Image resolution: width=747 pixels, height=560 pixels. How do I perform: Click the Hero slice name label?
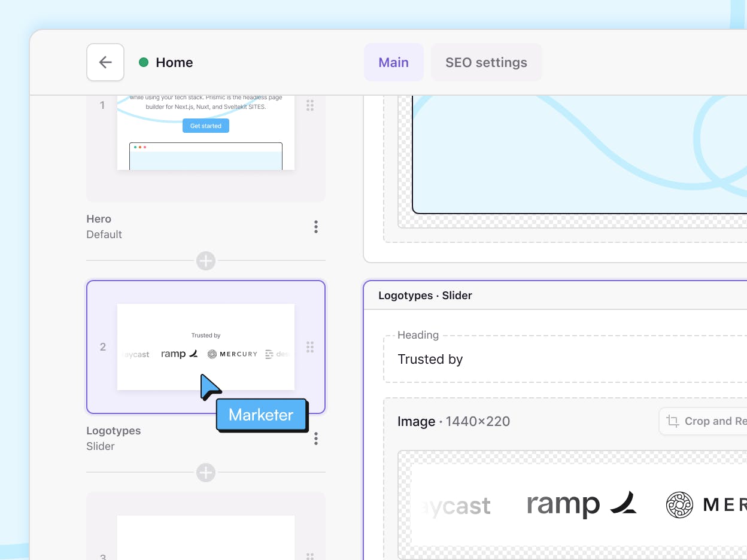[x=99, y=219]
